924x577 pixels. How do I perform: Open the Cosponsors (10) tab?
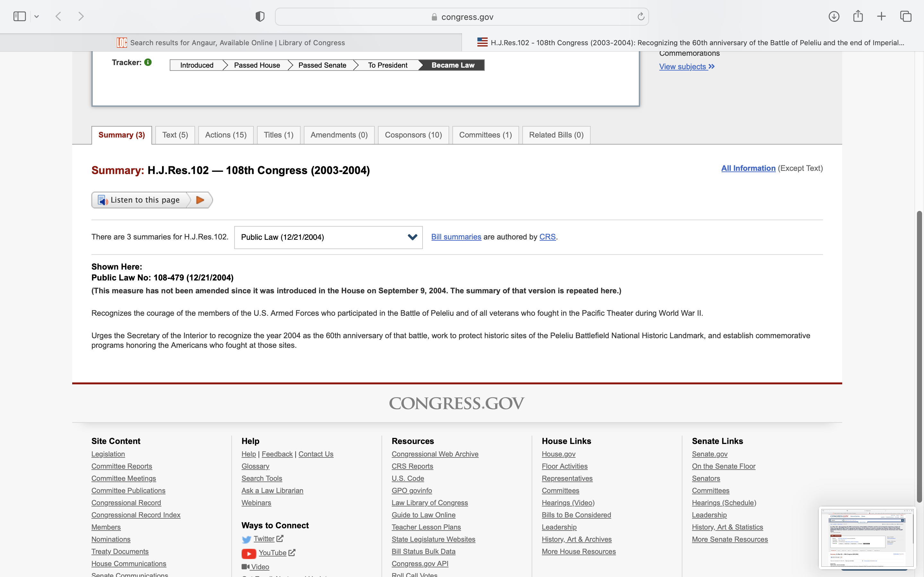click(413, 135)
